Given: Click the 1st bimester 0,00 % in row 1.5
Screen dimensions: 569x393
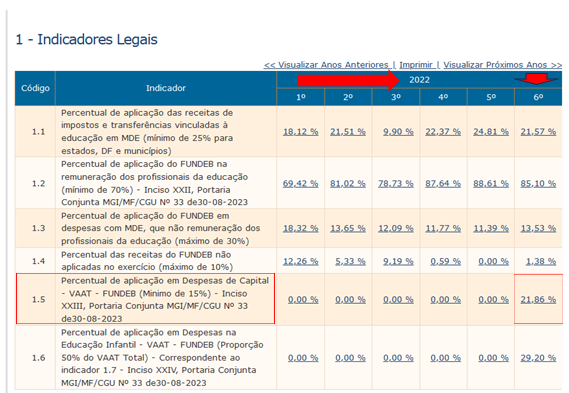Looking at the screenshot, I should tap(303, 300).
